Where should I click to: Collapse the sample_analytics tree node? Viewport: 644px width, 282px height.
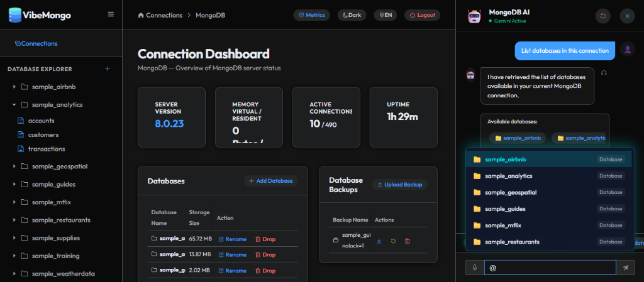tap(14, 105)
